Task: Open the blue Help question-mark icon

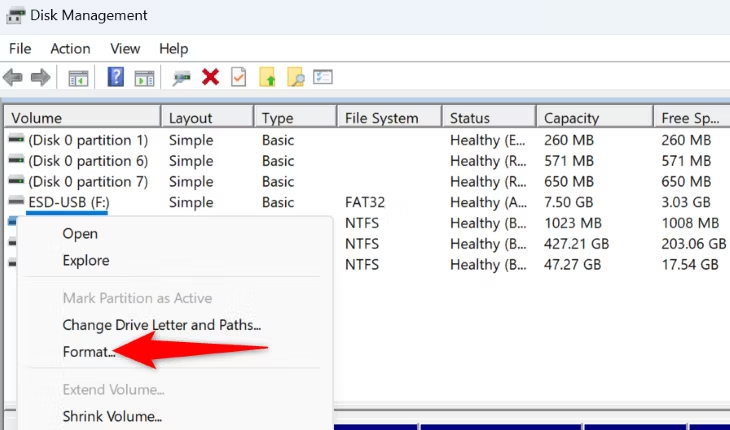Action: tap(115, 77)
